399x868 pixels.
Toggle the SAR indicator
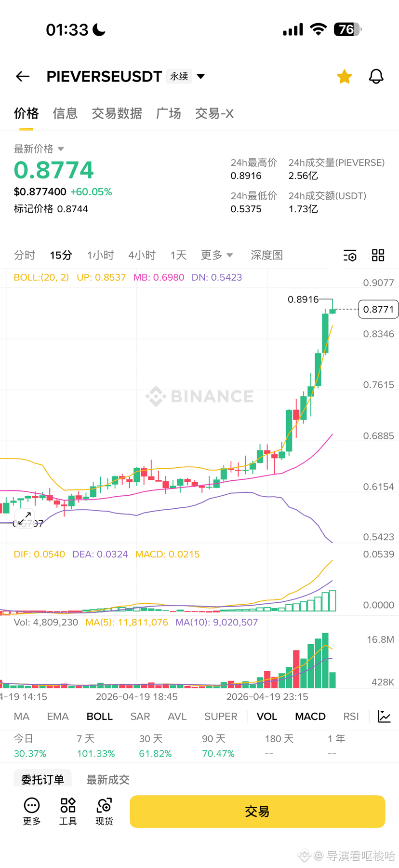coord(140,717)
